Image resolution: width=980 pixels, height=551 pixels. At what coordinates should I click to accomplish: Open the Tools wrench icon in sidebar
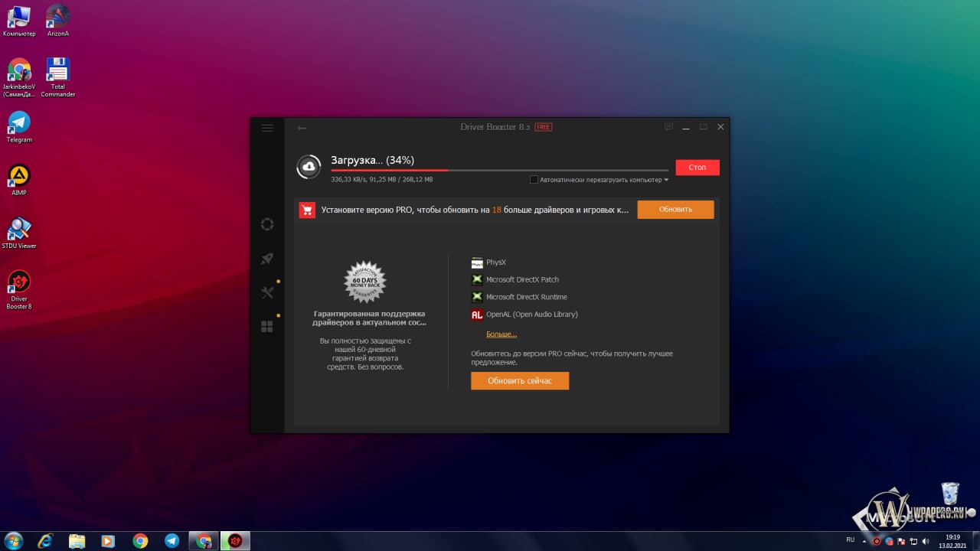point(267,292)
